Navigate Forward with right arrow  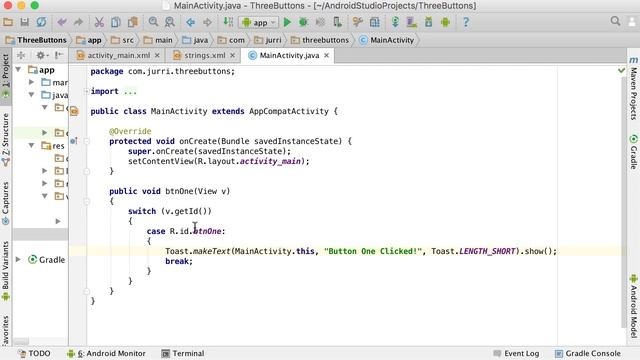tap(207, 22)
